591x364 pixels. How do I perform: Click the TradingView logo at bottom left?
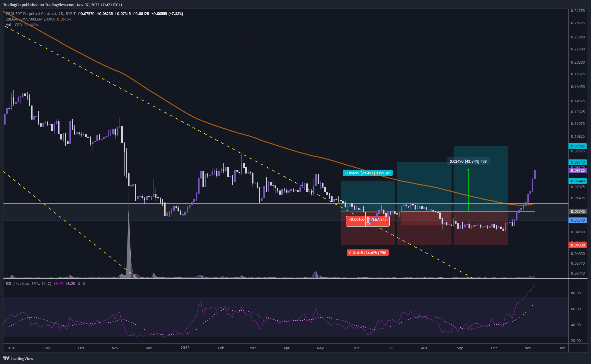click(x=18, y=358)
